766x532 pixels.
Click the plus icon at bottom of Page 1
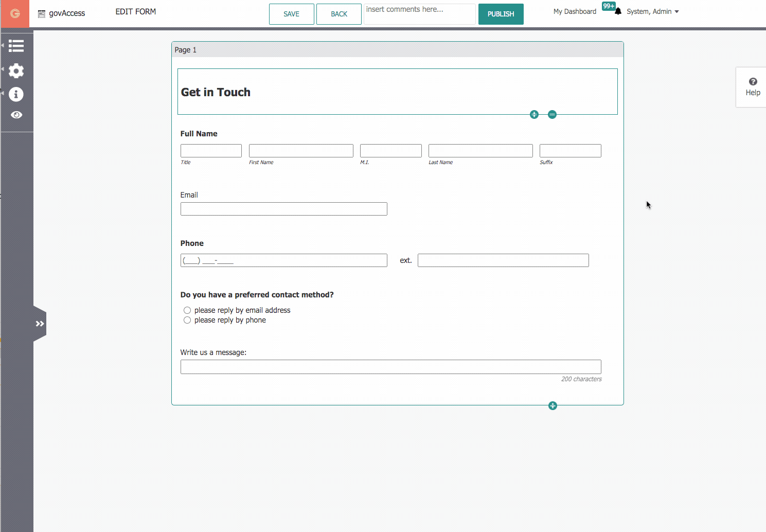click(x=553, y=405)
